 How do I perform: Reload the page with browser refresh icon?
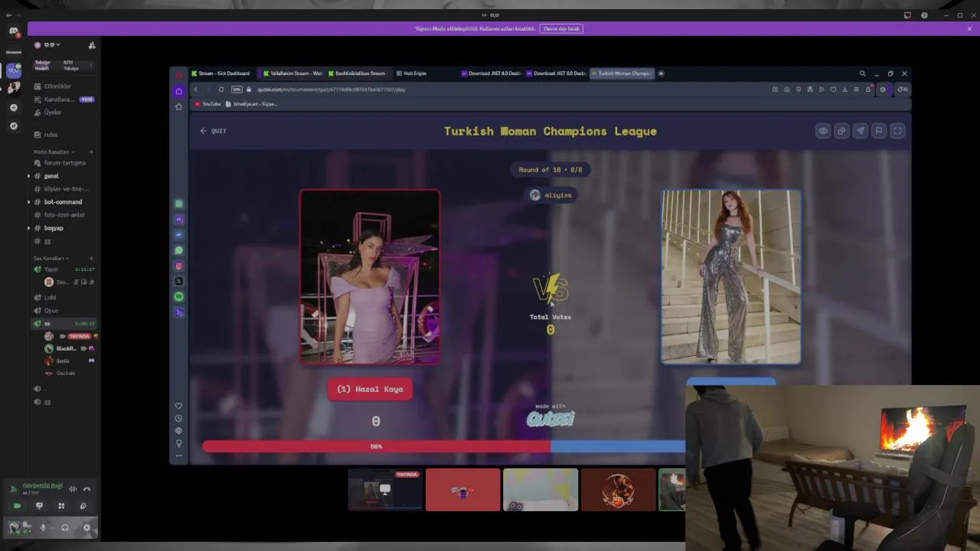pyautogui.click(x=221, y=90)
